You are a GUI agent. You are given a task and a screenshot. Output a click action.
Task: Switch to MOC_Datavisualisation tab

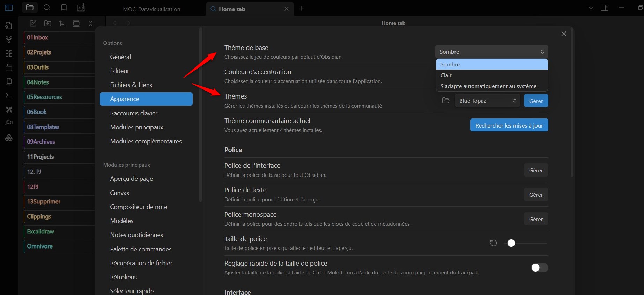[151, 9]
